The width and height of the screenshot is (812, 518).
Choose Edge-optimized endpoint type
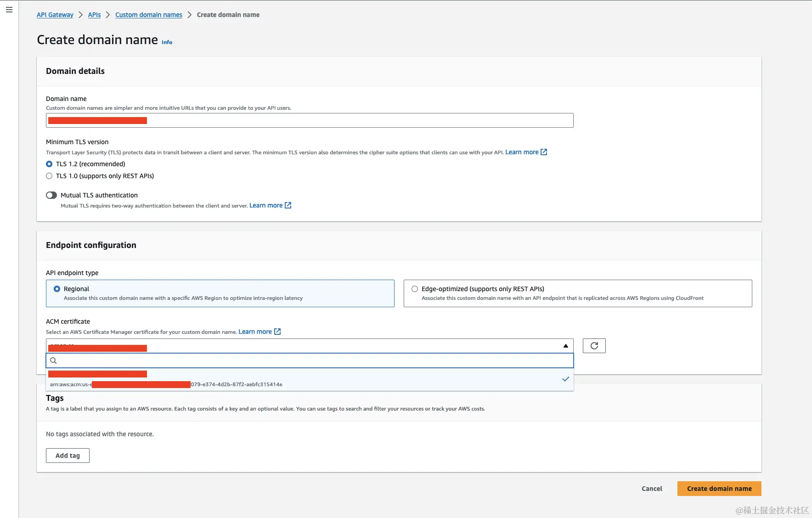pos(415,289)
